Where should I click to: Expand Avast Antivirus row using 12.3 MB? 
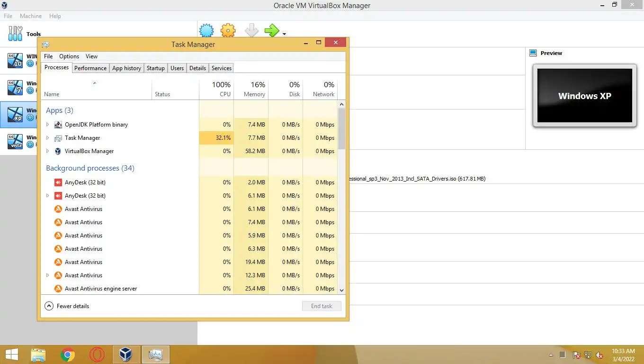pos(47,275)
